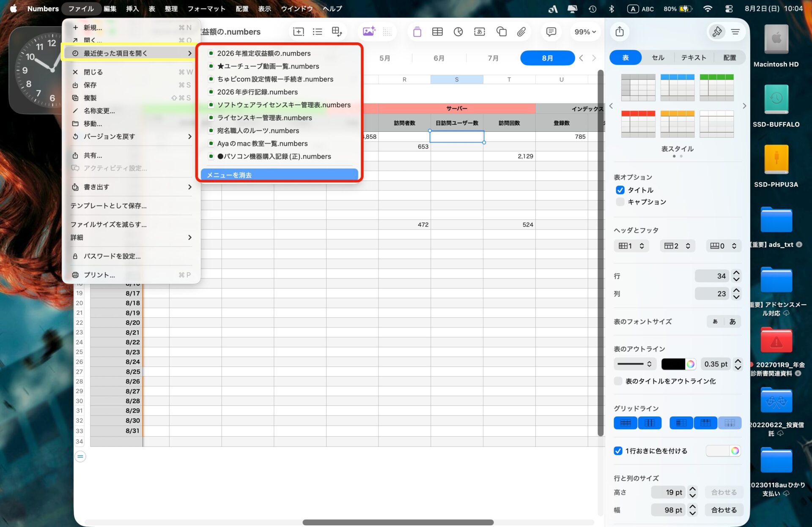Click the row count field showing 34
812x527 pixels.
pyautogui.click(x=712, y=276)
